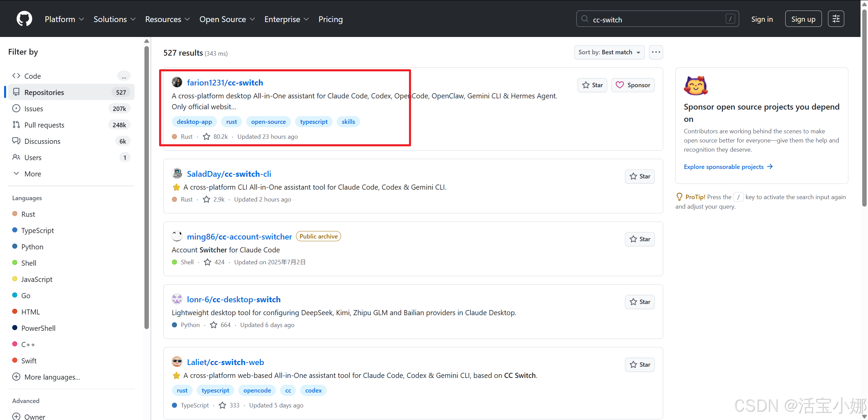The width and height of the screenshot is (868, 420).
Task: Select the Issues filter
Action: (x=71, y=109)
